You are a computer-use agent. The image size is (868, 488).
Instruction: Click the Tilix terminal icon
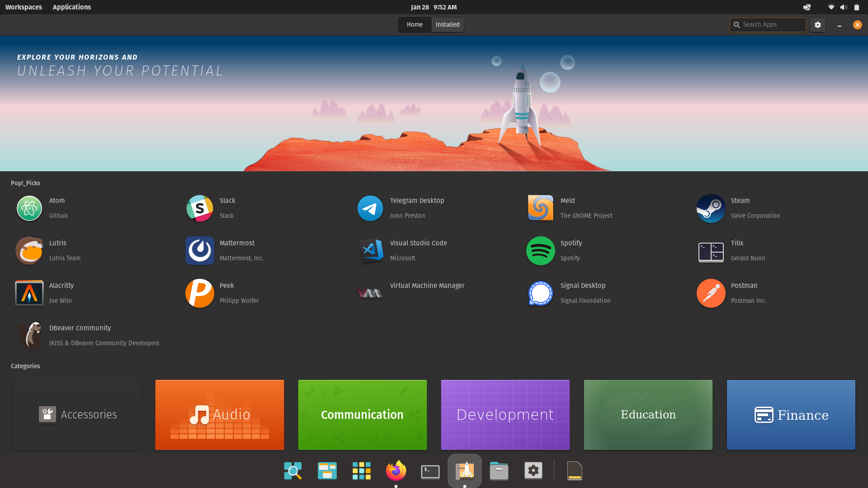[711, 252]
